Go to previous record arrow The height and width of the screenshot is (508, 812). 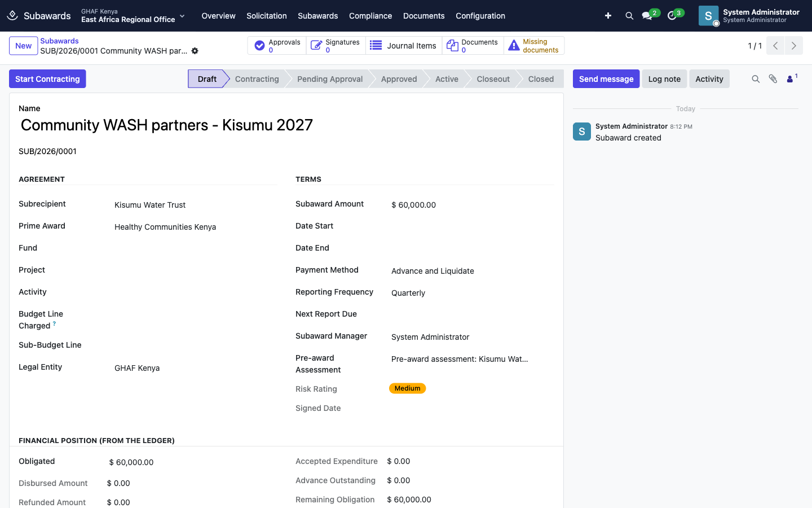coord(775,46)
